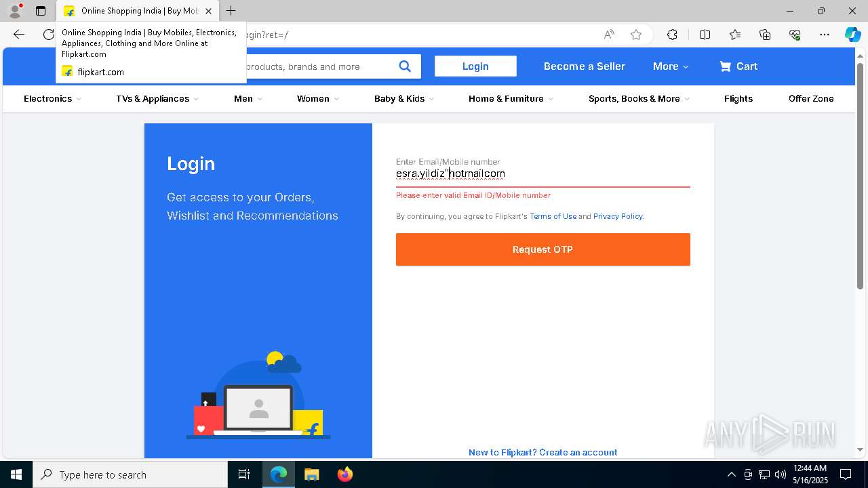The width and height of the screenshot is (868, 488).
Task: Click New to Flipkart? Create an account
Action: 543,452
